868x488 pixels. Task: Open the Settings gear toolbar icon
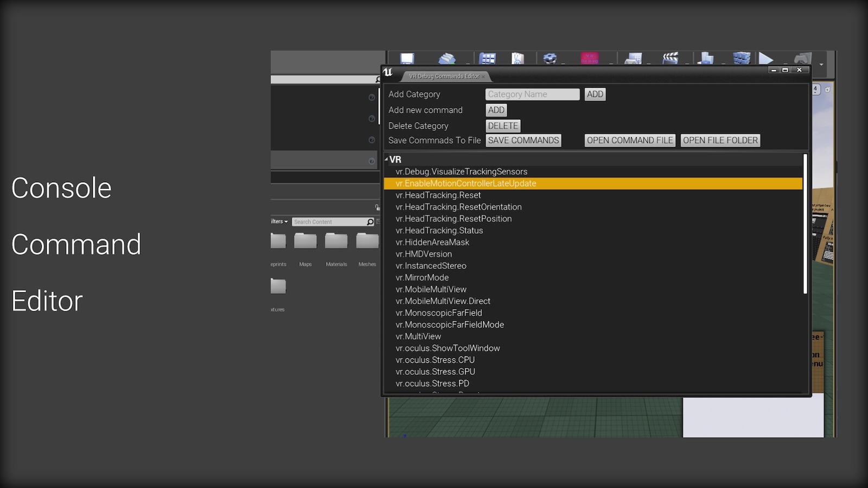[x=550, y=58]
